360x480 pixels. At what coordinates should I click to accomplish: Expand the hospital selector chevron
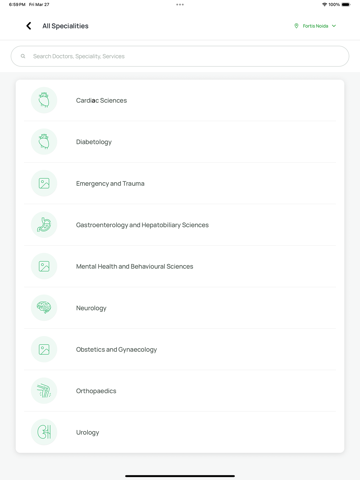pyautogui.click(x=334, y=26)
